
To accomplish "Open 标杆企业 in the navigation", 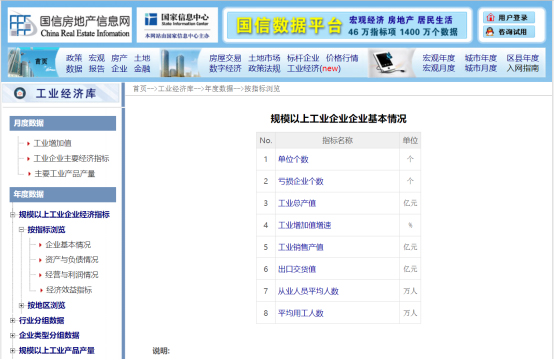I will click(303, 58).
